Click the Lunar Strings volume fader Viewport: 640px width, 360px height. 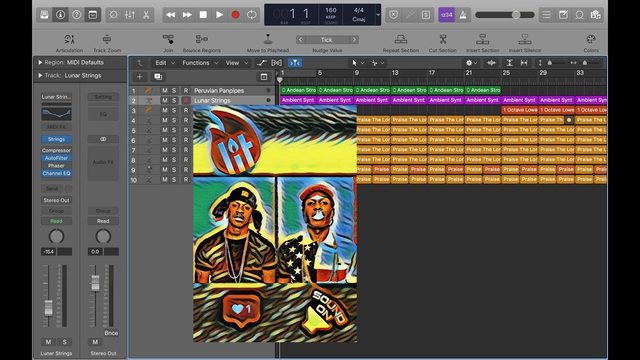pos(48,307)
